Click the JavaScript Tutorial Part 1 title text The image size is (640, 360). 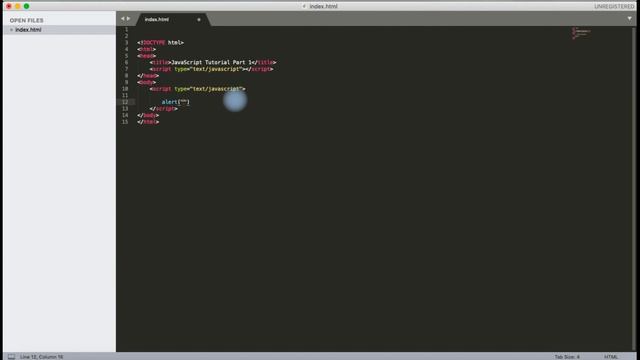point(211,62)
